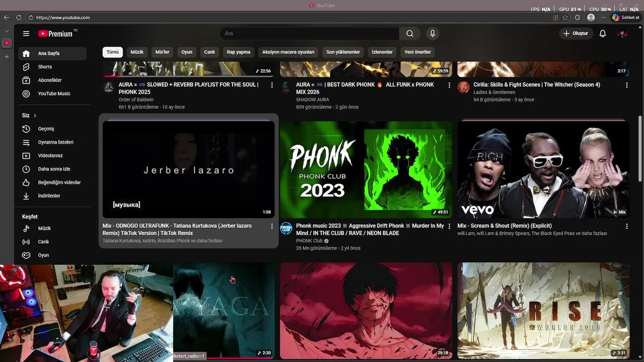Open Müzik under Keşfet
The width and height of the screenshot is (644, 362).
pos(52,228)
